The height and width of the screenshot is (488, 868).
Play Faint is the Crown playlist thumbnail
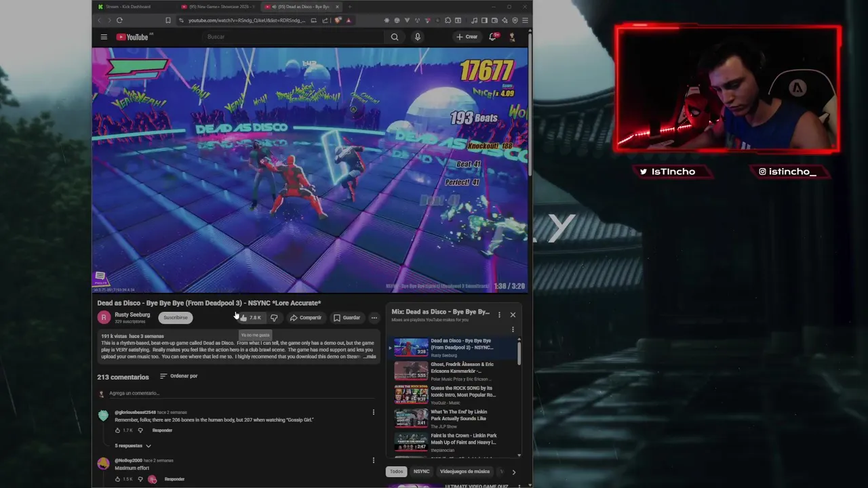click(x=411, y=443)
